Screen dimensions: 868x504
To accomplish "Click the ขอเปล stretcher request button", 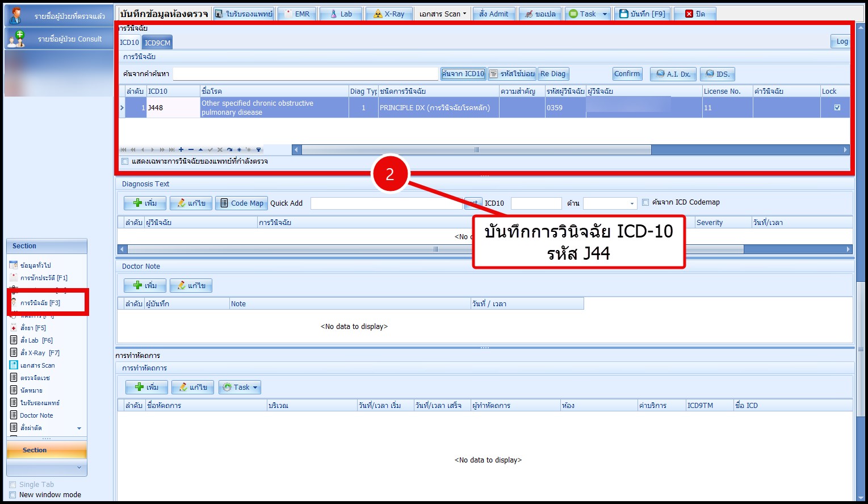I will 540,14.
